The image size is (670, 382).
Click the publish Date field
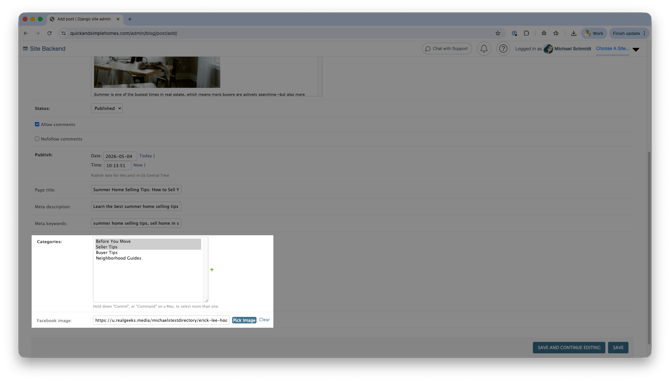tap(120, 156)
